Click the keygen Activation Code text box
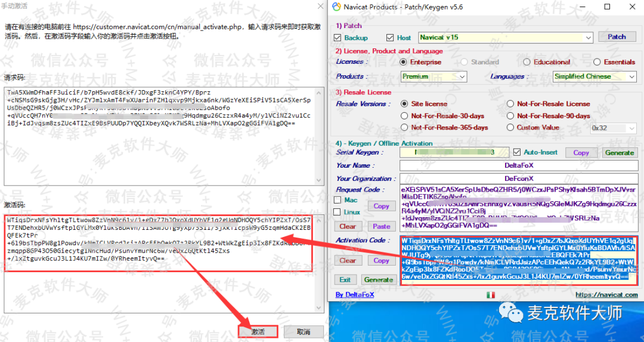 (x=519, y=261)
